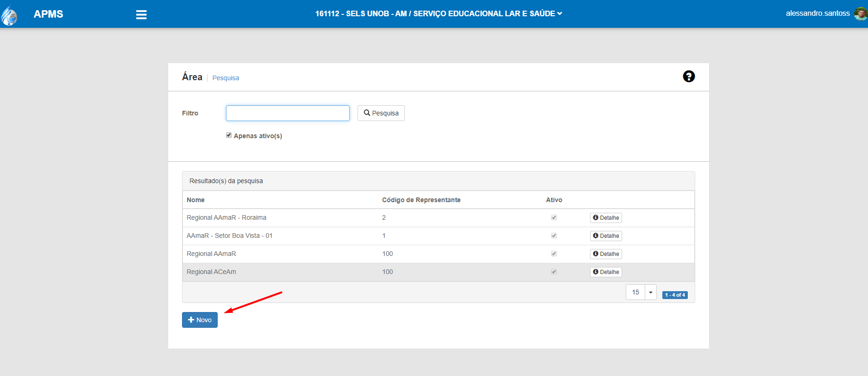Click the page size field showing 15
This screenshot has height=376, width=868.
[635, 292]
